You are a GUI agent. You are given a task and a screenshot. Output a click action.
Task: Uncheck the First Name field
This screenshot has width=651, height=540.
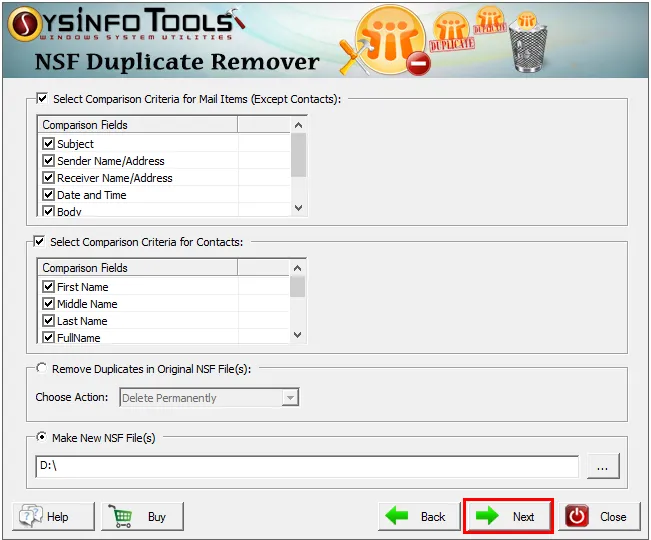[x=49, y=286]
